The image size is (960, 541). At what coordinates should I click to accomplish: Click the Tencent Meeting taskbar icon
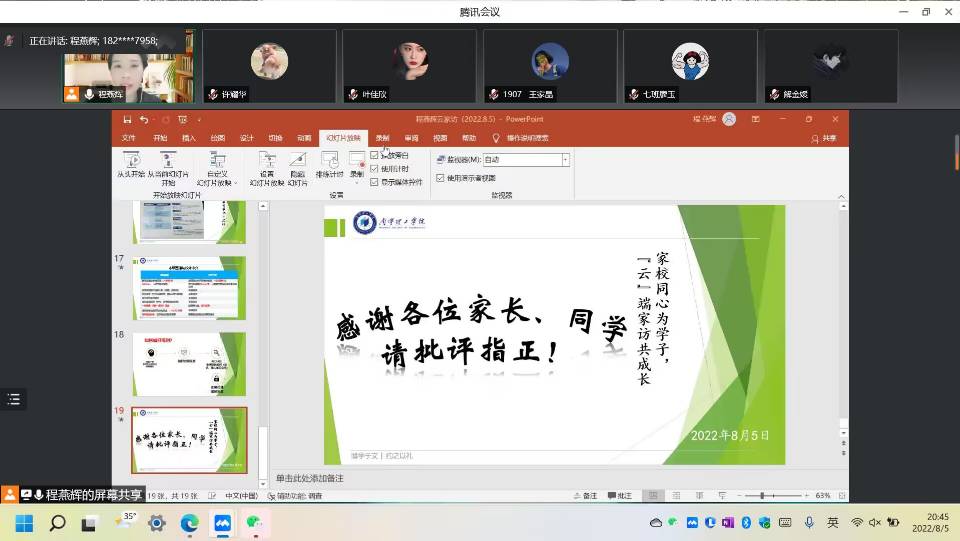coord(223,523)
